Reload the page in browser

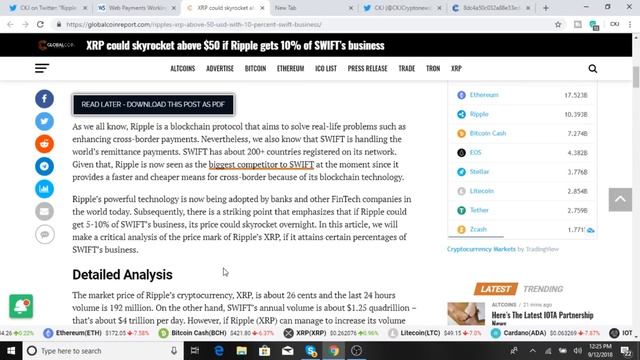pos(40,24)
